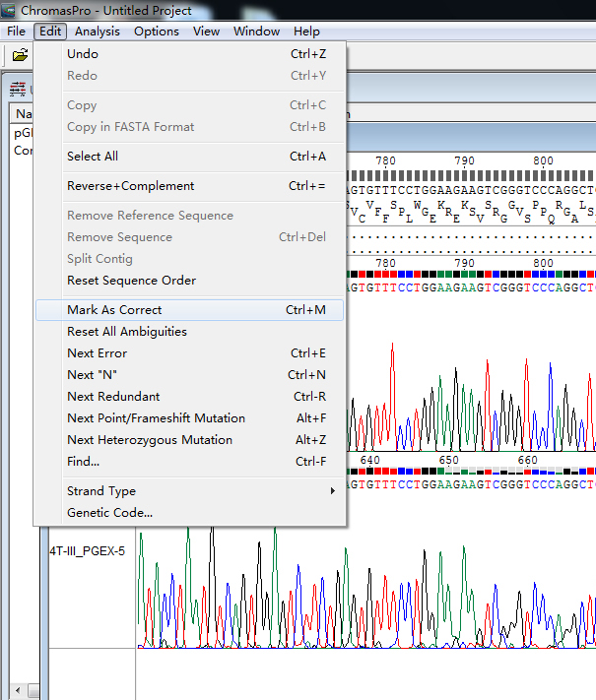The width and height of the screenshot is (596, 700).
Task: Jump to Next Error via menu
Action: coord(97,353)
